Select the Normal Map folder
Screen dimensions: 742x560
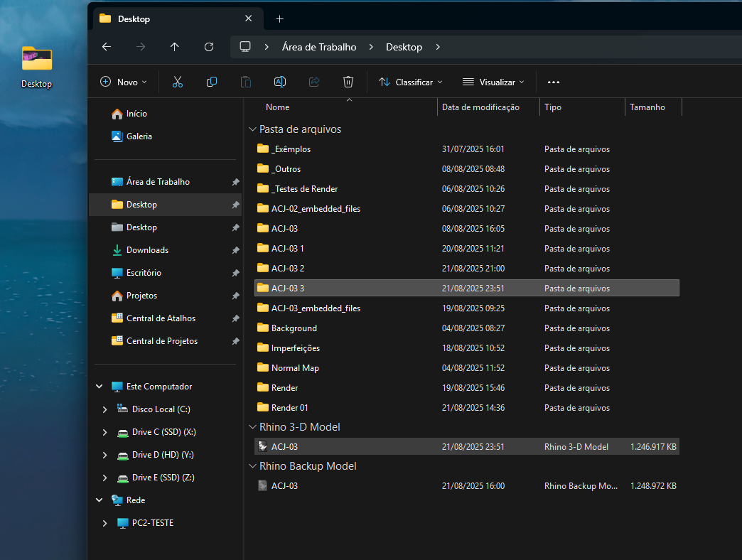pos(466,367)
